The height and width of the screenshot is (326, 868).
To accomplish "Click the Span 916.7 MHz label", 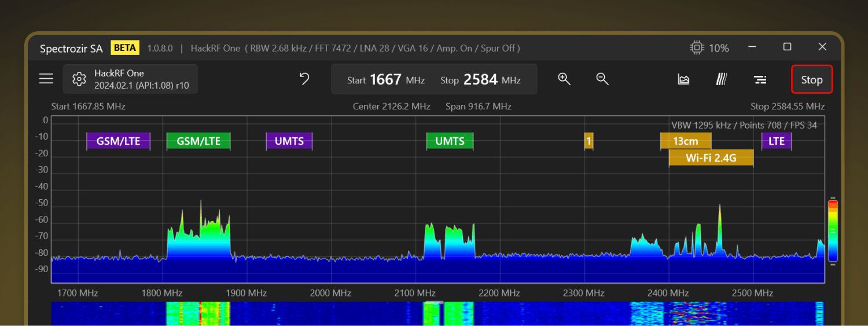I will pos(479,107).
